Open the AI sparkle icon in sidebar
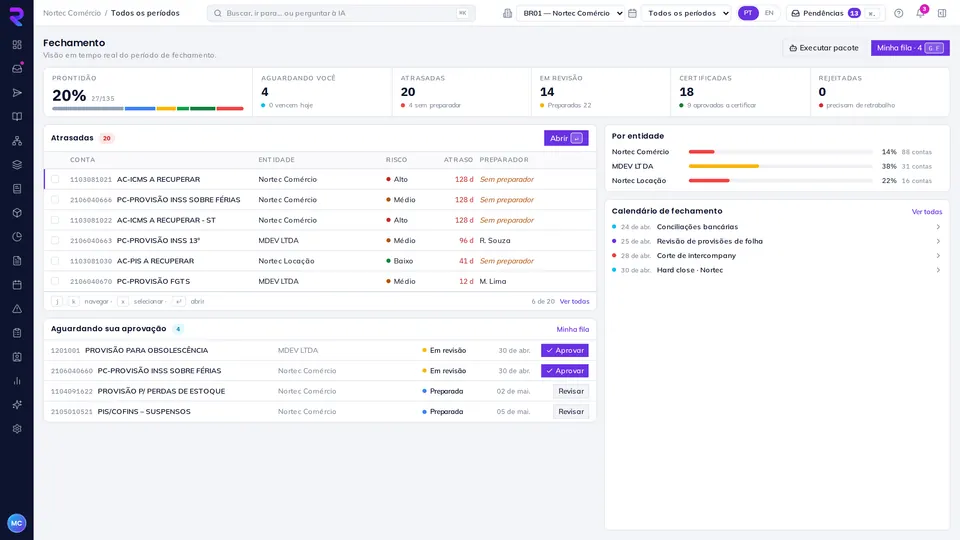960x540 pixels. pyautogui.click(x=17, y=405)
